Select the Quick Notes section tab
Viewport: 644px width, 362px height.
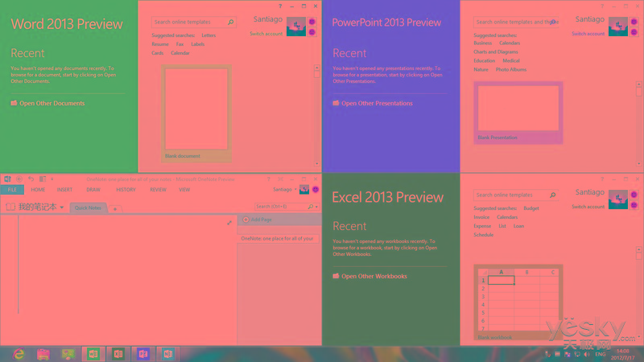88,208
